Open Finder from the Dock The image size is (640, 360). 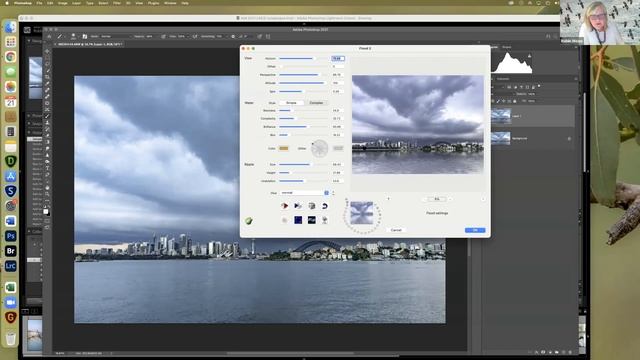[x=11, y=27]
